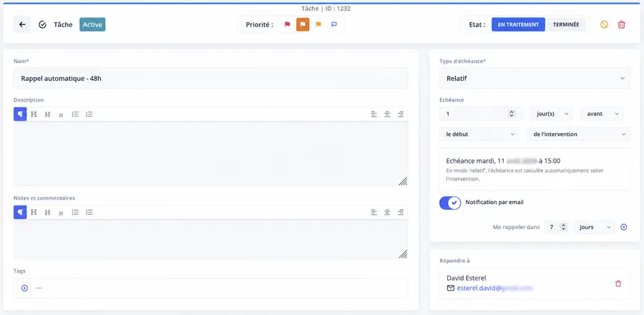The image size is (644, 315).
Task: Delete the task with top trash icon
Action: (621, 24)
